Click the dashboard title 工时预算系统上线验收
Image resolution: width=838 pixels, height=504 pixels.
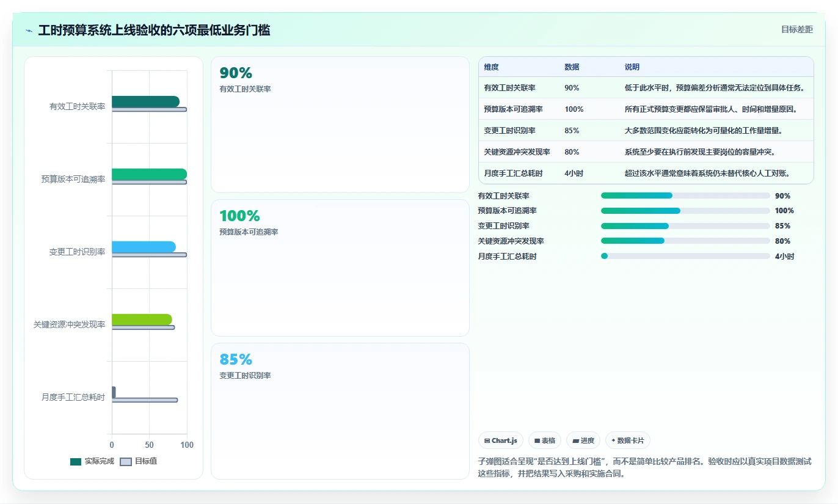154,31
